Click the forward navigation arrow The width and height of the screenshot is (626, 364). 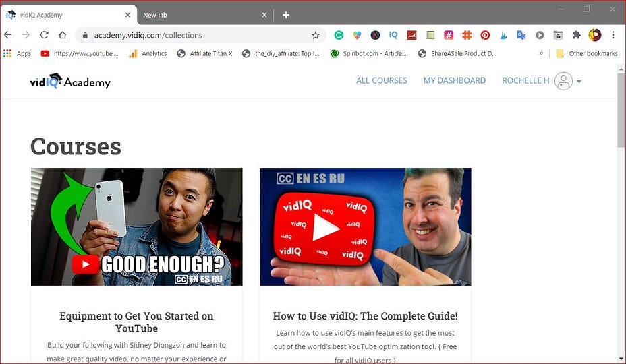[26, 35]
